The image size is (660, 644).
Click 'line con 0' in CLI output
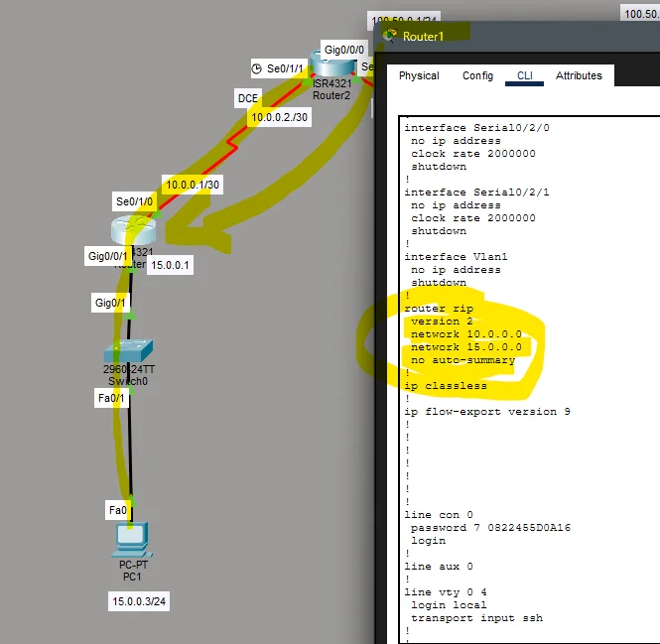point(438,515)
